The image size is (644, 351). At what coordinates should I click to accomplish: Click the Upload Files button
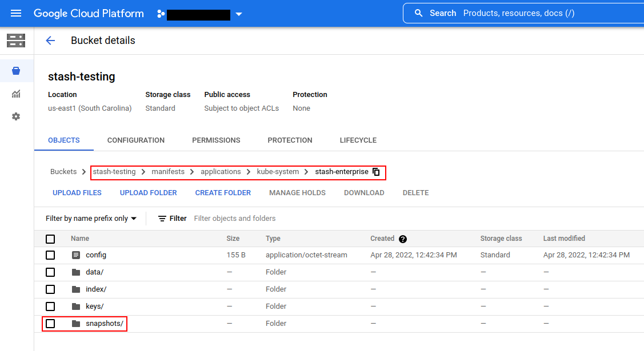(77, 193)
